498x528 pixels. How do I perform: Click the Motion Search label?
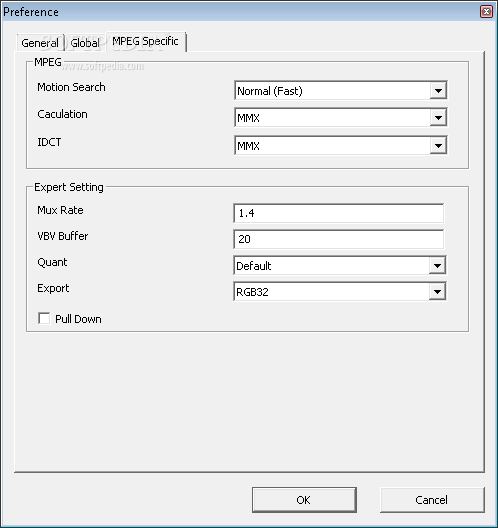[71, 87]
